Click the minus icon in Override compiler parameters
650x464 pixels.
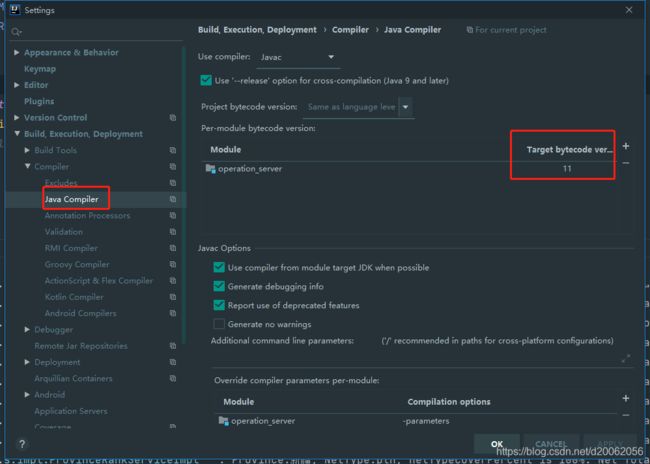coord(626,415)
